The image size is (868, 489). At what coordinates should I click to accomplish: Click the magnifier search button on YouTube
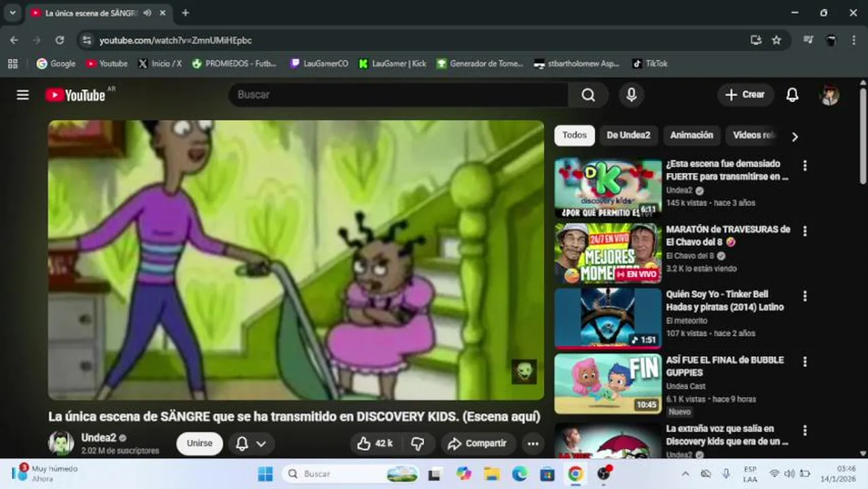pos(588,95)
